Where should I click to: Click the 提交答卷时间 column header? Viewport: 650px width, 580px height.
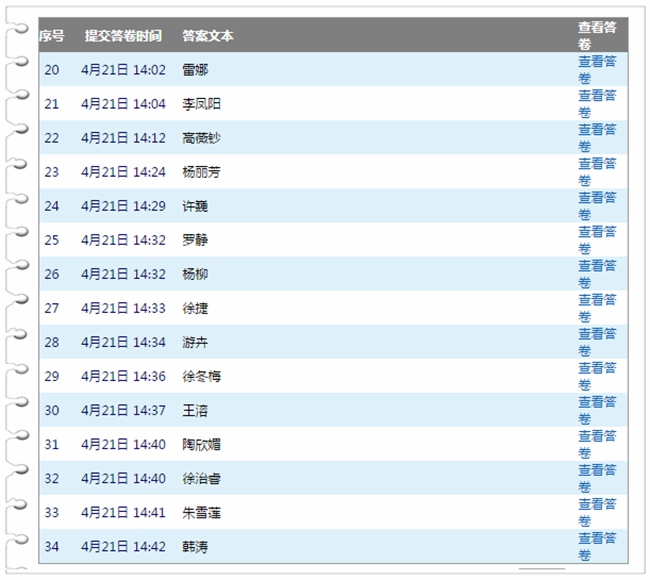(x=123, y=36)
